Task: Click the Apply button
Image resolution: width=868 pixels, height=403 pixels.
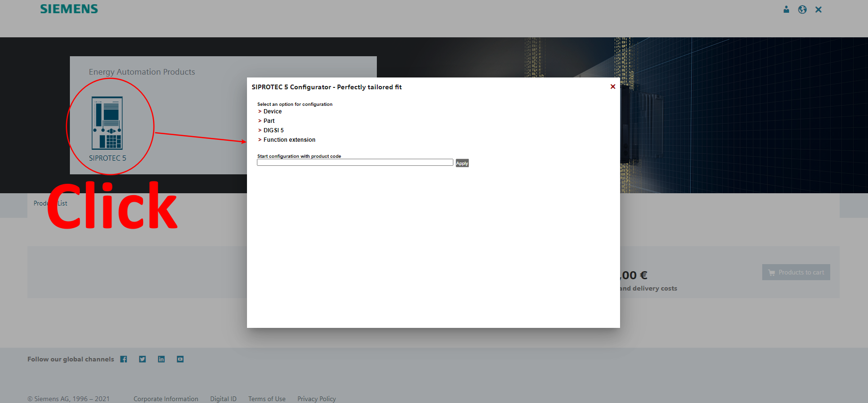Action: coord(462,163)
